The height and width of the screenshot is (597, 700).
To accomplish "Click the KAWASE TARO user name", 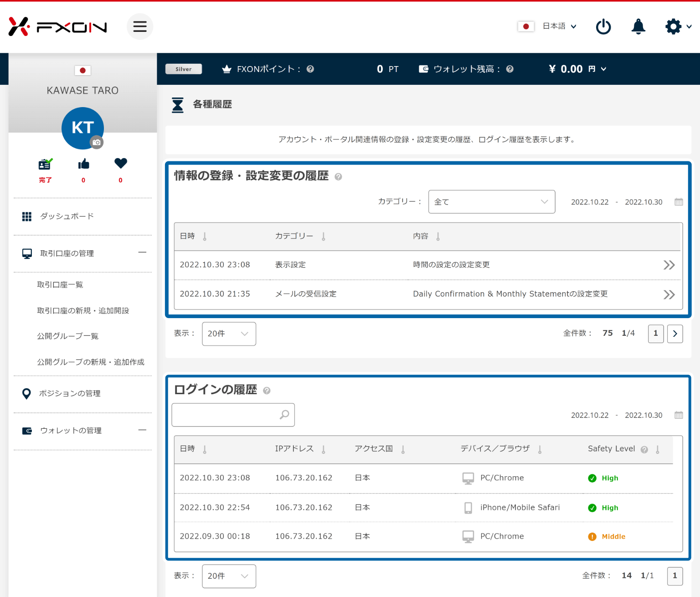I will pyautogui.click(x=82, y=91).
